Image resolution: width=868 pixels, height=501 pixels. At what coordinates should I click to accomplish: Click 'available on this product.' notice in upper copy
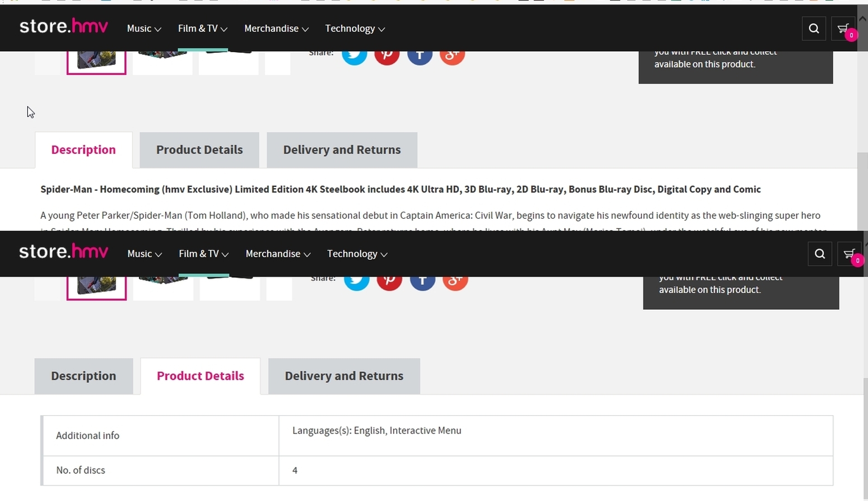705,64
